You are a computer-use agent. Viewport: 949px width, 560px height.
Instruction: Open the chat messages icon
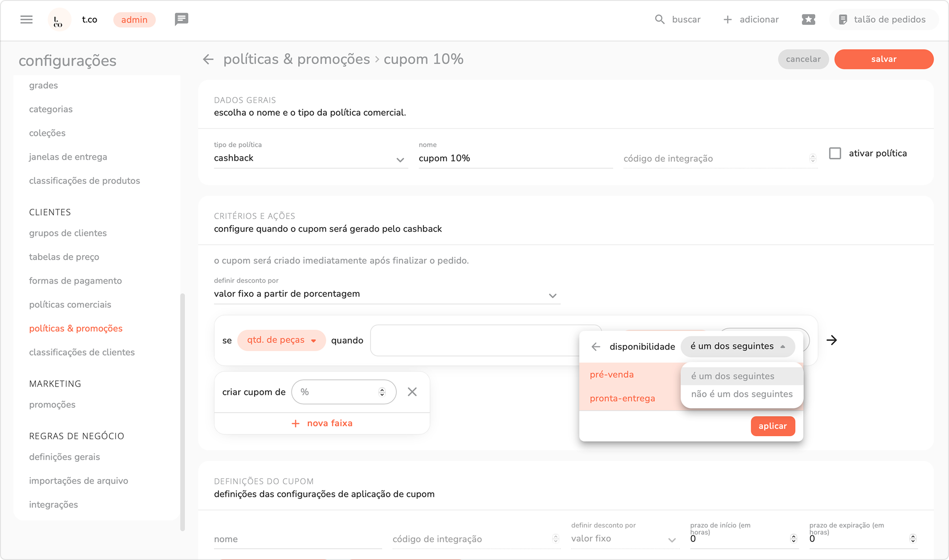click(181, 19)
